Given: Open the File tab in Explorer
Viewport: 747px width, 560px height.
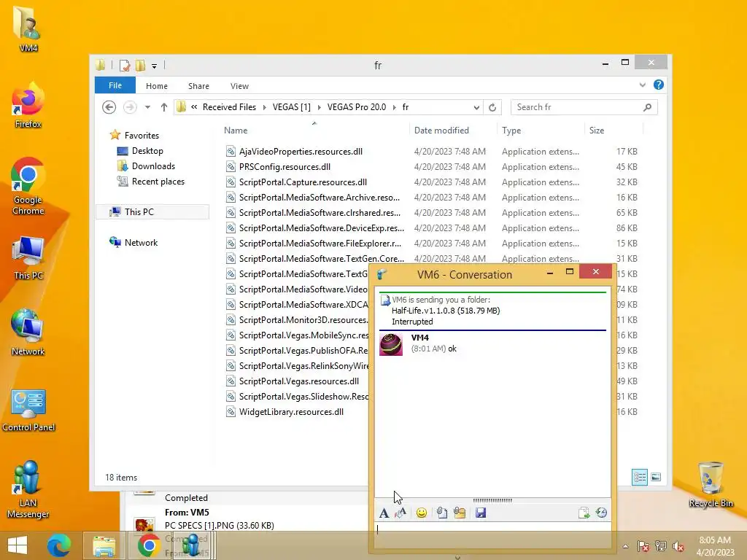Looking at the screenshot, I should click(115, 85).
